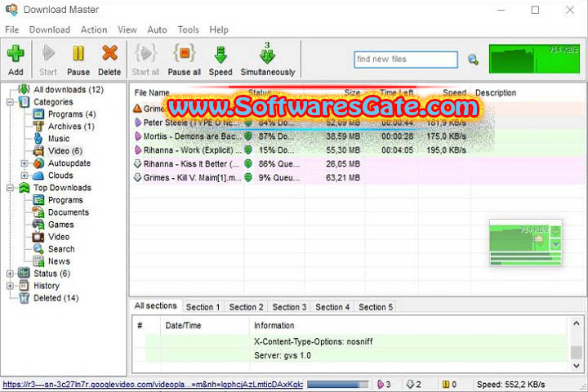This screenshot has width=588, height=392.
Task: Open the Tools menu
Action: pyautogui.click(x=189, y=29)
